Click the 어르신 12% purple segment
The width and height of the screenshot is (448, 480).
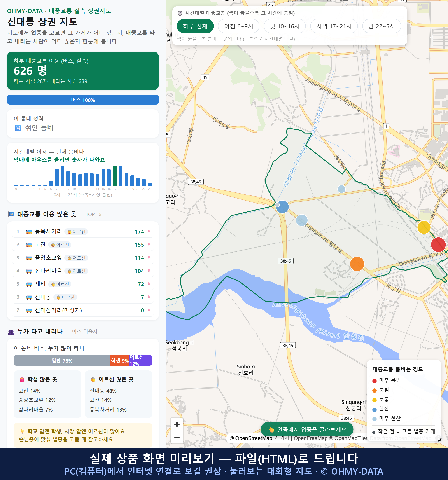(141, 360)
